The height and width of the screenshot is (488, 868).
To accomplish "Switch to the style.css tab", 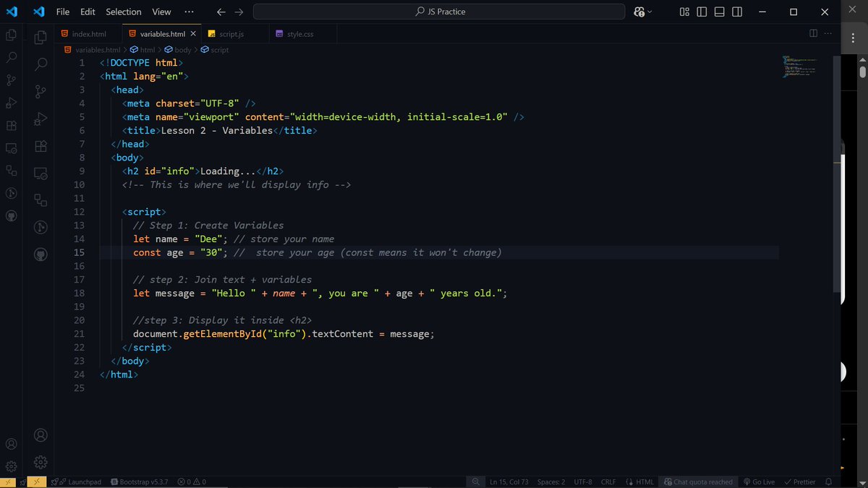I will coord(297,33).
